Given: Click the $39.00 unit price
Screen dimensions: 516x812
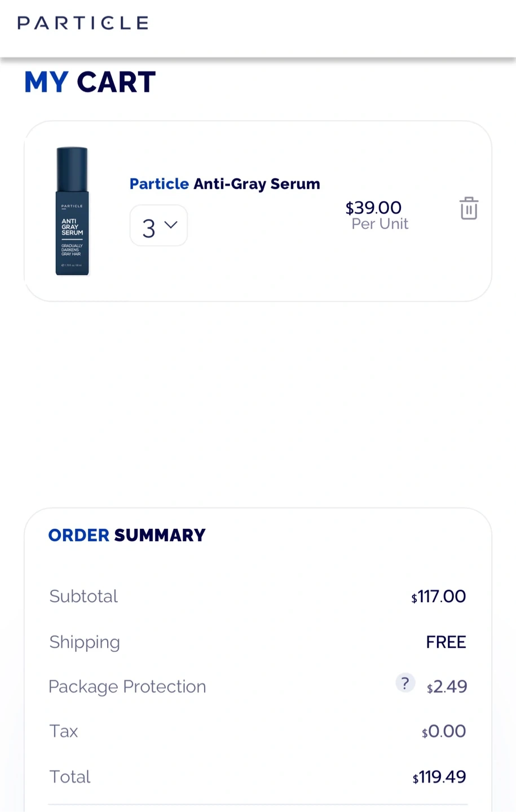Looking at the screenshot, I should [x=373, y=208].
